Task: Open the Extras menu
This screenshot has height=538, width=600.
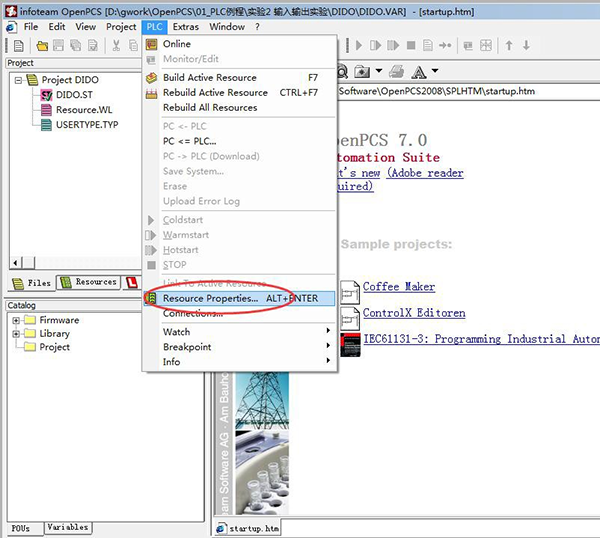Action: coord(185,27)
